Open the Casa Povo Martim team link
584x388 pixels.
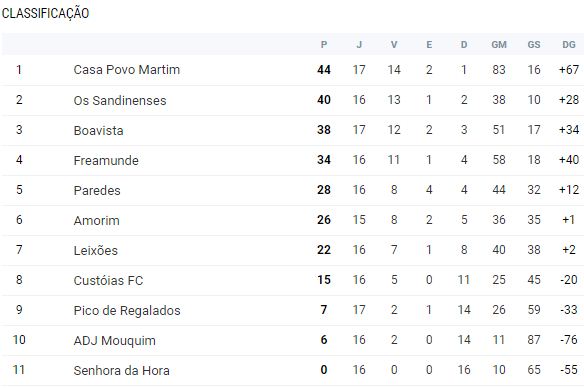click(x=127, y=70)
